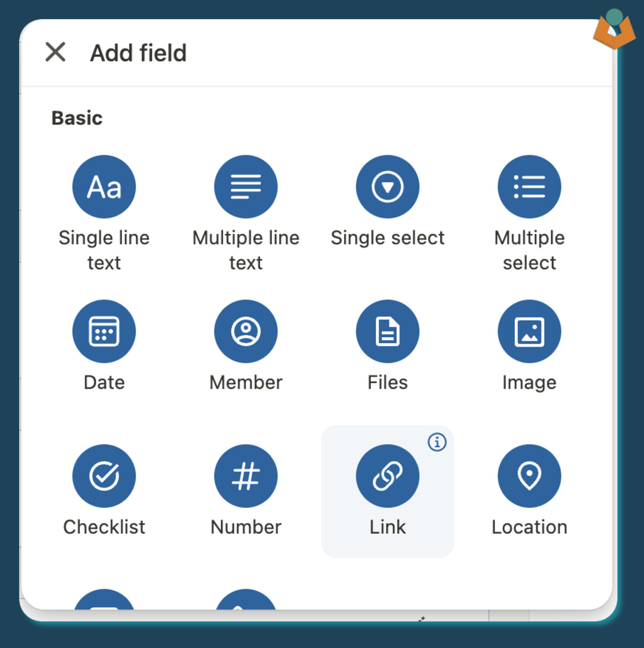Choose the Number hash icon
Screen dimensions: 644x648
pyautogui.click(x=246, y=476)
